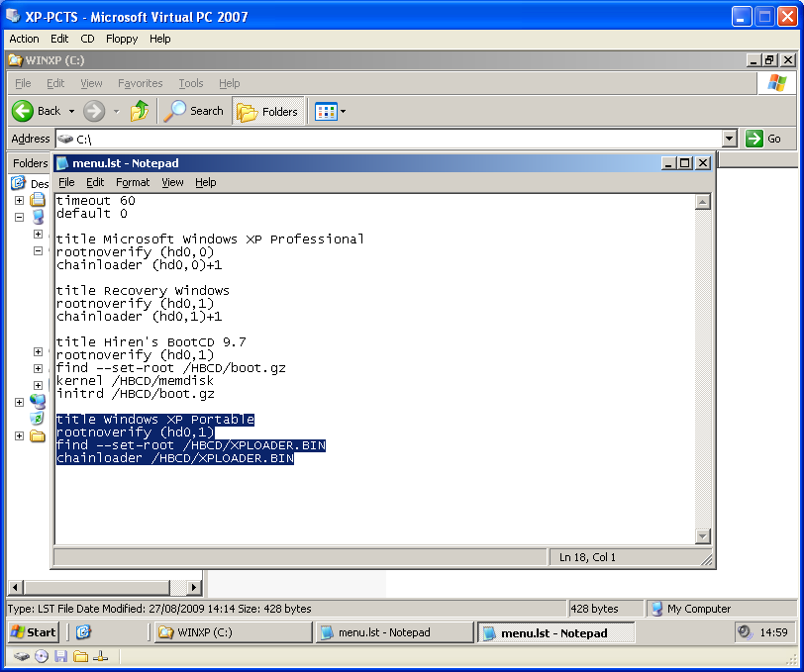Open the Tools menu in Explorer
This screenshot has height=672, width=804.
191,83
